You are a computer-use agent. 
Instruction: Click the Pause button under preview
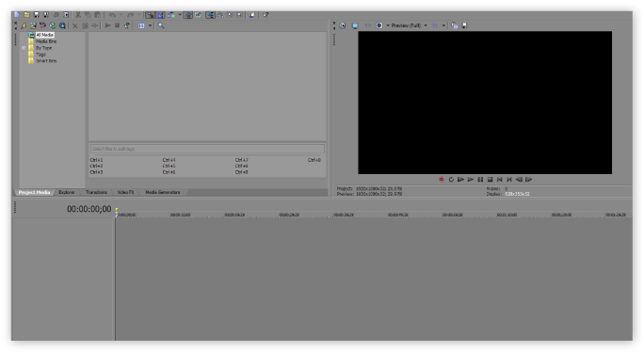pos(480,180)
